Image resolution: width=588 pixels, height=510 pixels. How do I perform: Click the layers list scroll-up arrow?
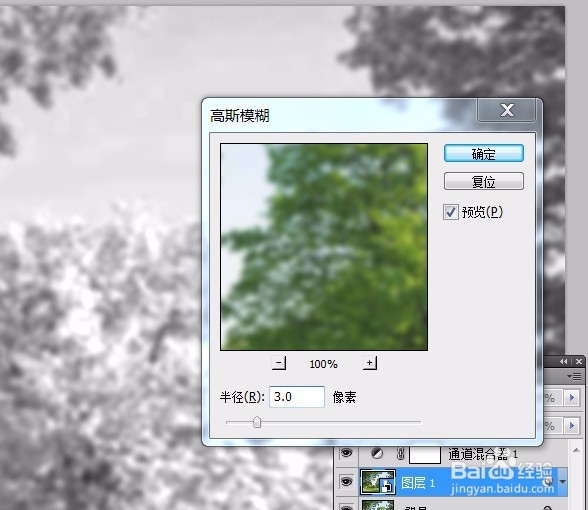pos(576,450)
